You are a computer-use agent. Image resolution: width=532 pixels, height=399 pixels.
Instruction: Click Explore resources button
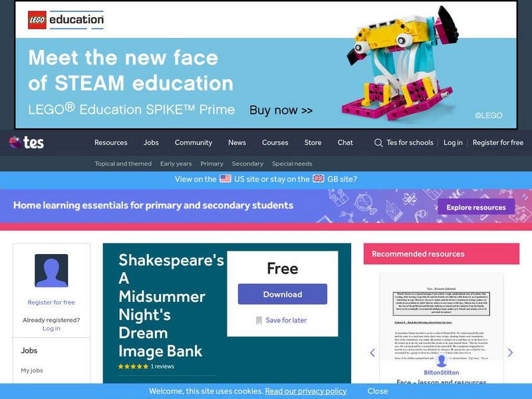pyautogui.click(x=476, y=207)
